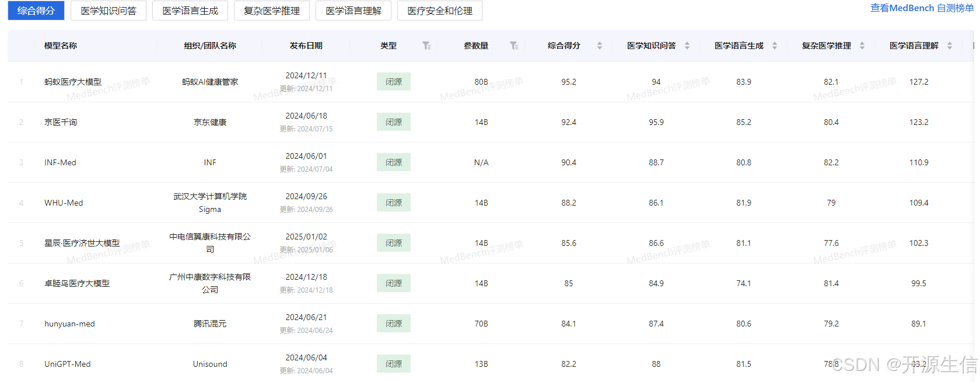Click the INF-Med model name
This screenshot has height=382, width=980.
60,162
